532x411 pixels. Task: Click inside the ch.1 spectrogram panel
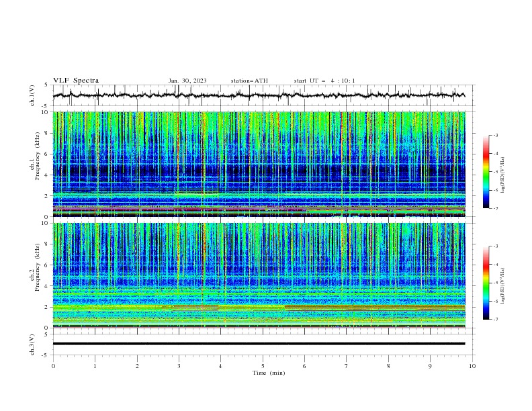[x=259, y=164]
